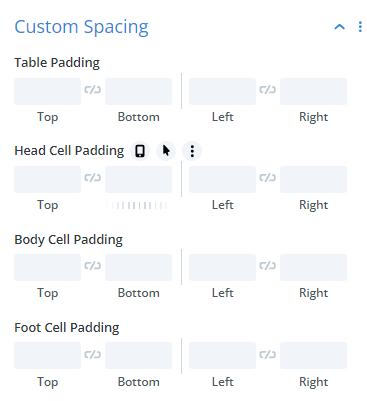
Task: Collapse the Custom Spacing section
Action: pyautogui.click(x=339, y=27)
